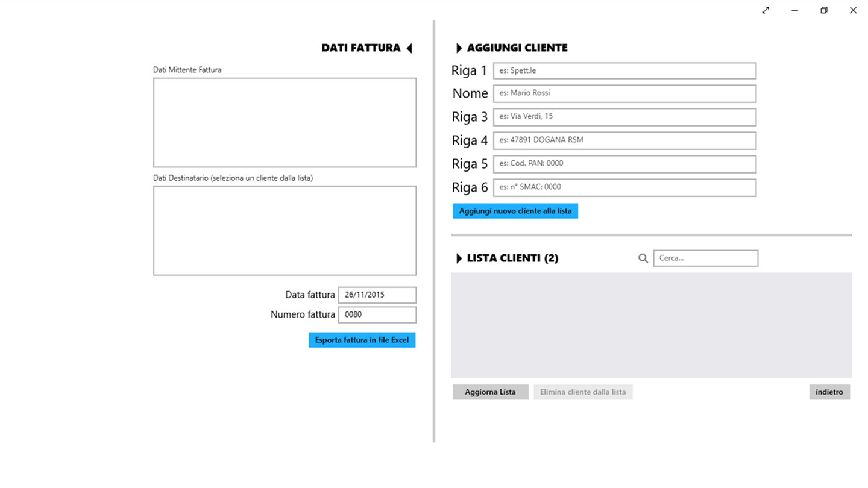Click the search magnifier icon

click(643, 258)
